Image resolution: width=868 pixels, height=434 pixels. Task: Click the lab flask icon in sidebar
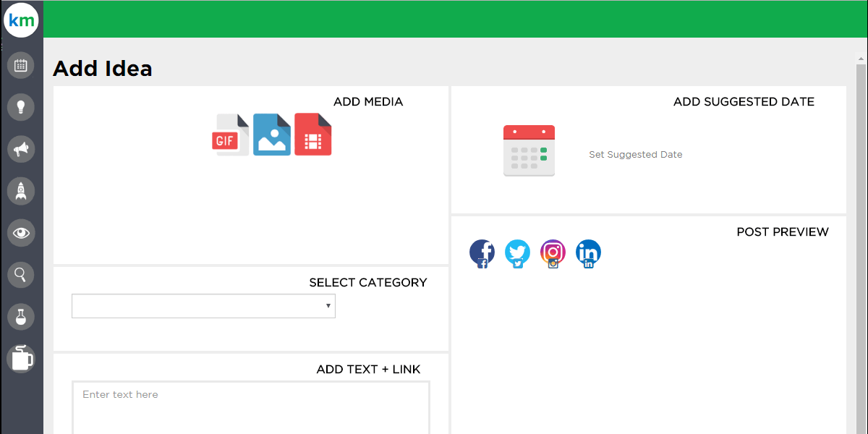click(21, 316)
